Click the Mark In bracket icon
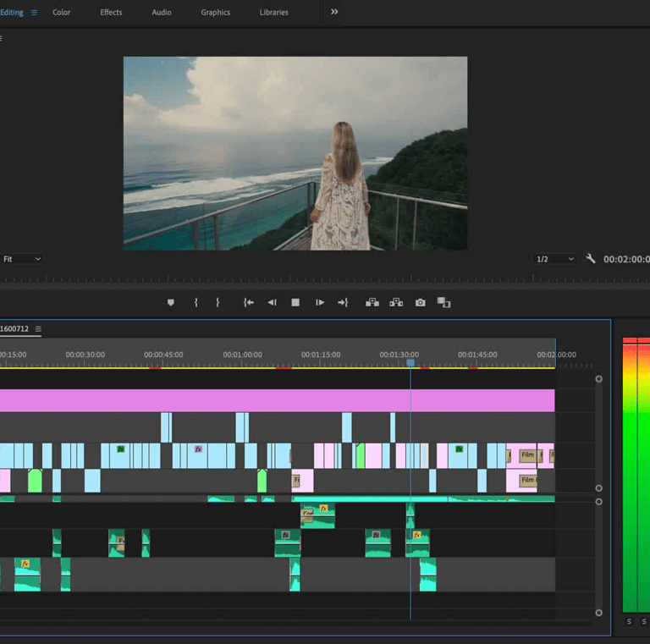 coord(196,302)
